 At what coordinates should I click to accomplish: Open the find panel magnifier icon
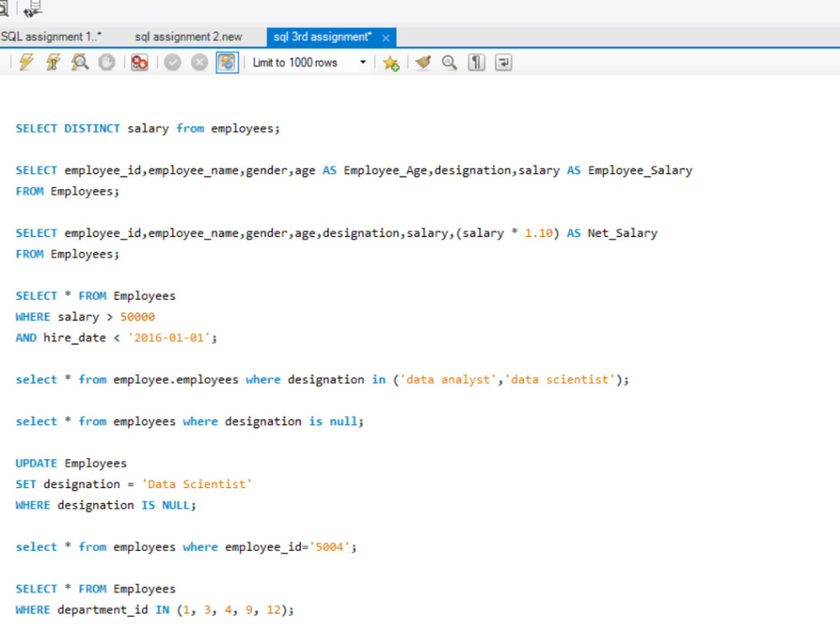pos(449,62)
